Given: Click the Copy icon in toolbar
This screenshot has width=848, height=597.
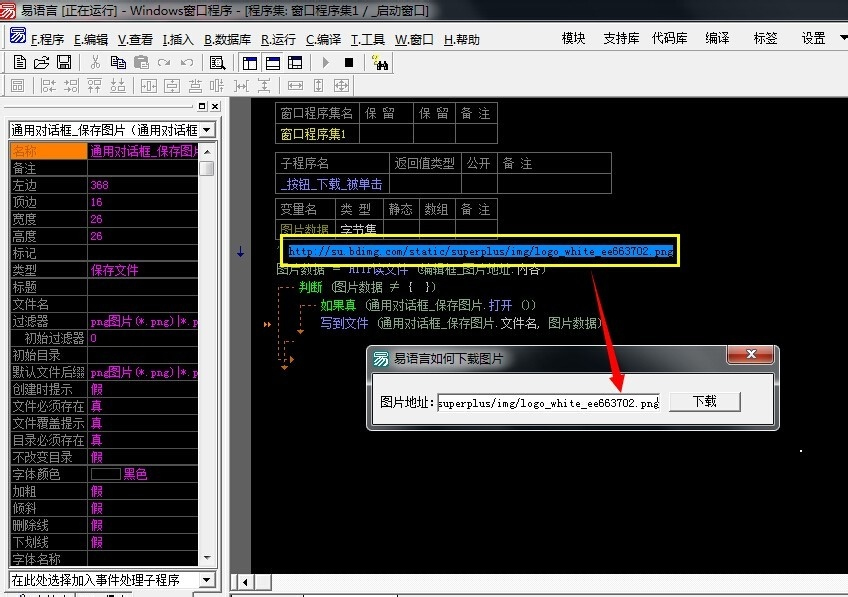Looking at the screenshot, I should [x=118, y=62].
